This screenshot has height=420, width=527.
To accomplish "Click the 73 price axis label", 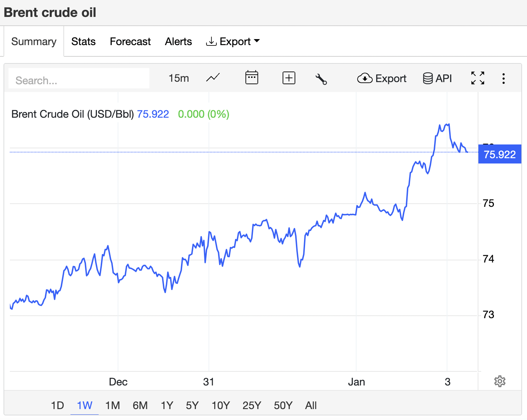I will coord(488,315).
